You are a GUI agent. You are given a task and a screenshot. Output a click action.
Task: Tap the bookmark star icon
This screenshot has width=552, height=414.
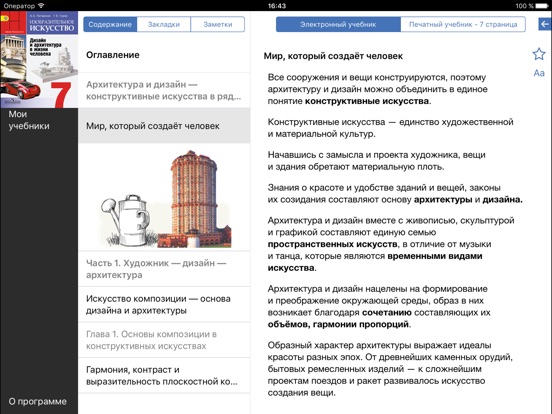click(539, 54)
